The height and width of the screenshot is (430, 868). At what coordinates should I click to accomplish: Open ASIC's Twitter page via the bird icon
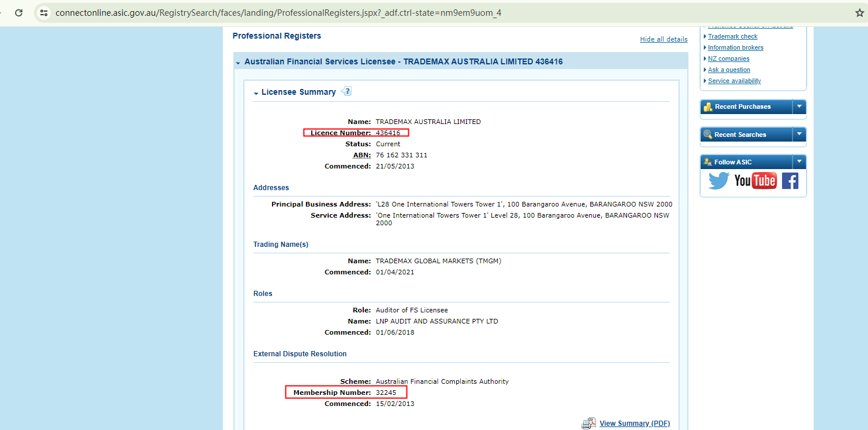click(x=718, y=181)
